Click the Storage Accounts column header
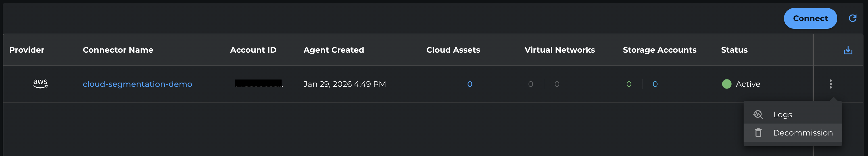 660,50
